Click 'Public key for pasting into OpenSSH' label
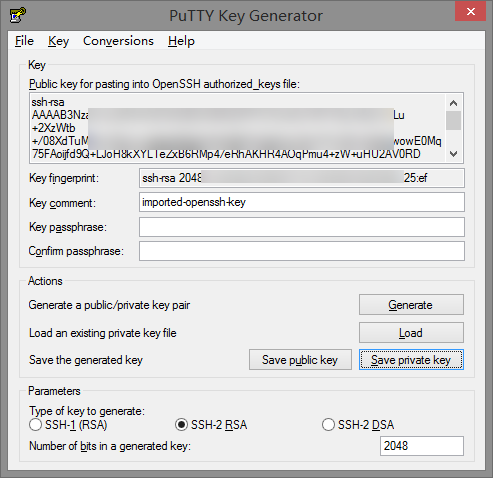 (x=164, y=84)
